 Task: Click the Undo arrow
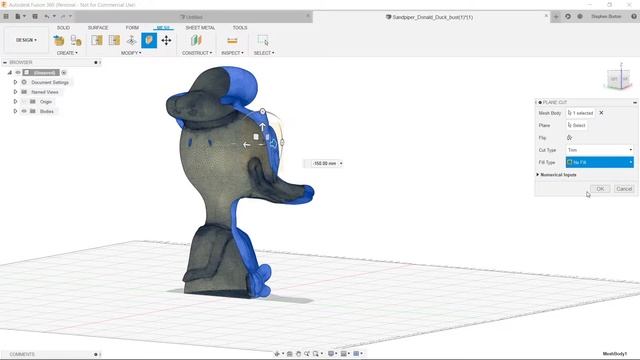click(x=48, y=16)
